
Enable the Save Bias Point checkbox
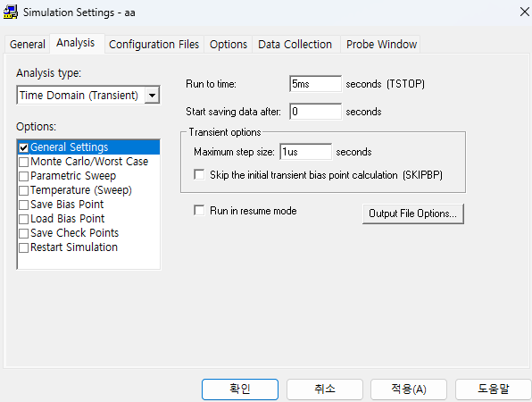pos(24,205)
